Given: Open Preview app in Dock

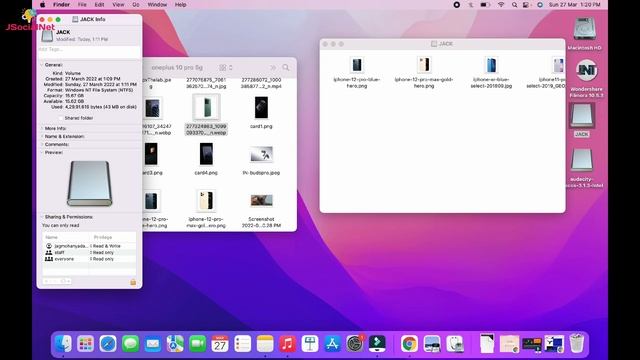Looking at the screenshot, I should 432,343.
